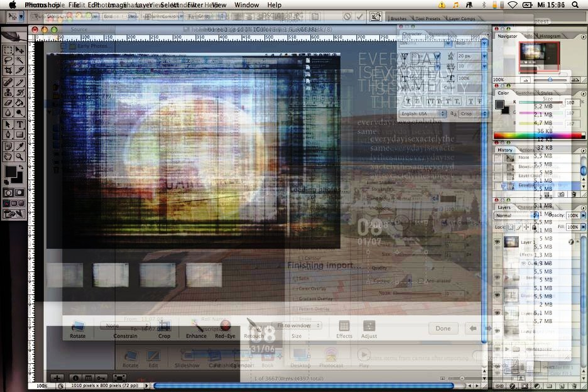588x392 pixels.
Task: Click the Enhance button
Action: (x=196, y=330)
